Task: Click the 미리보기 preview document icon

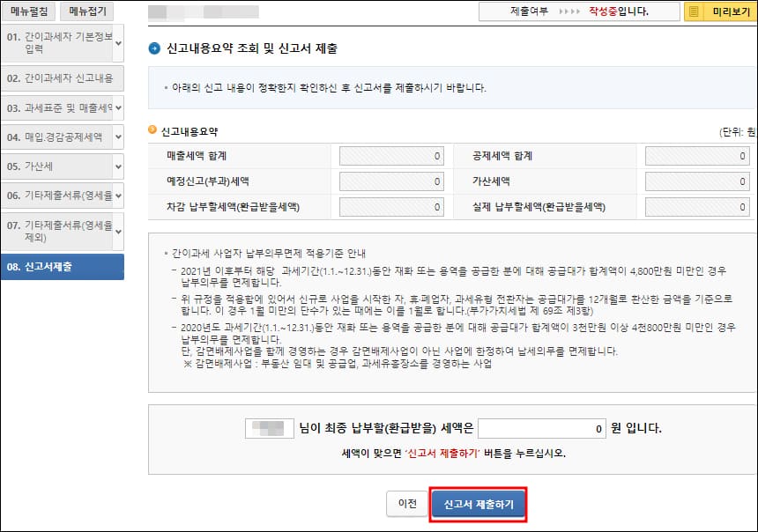Action: (694, 11)
